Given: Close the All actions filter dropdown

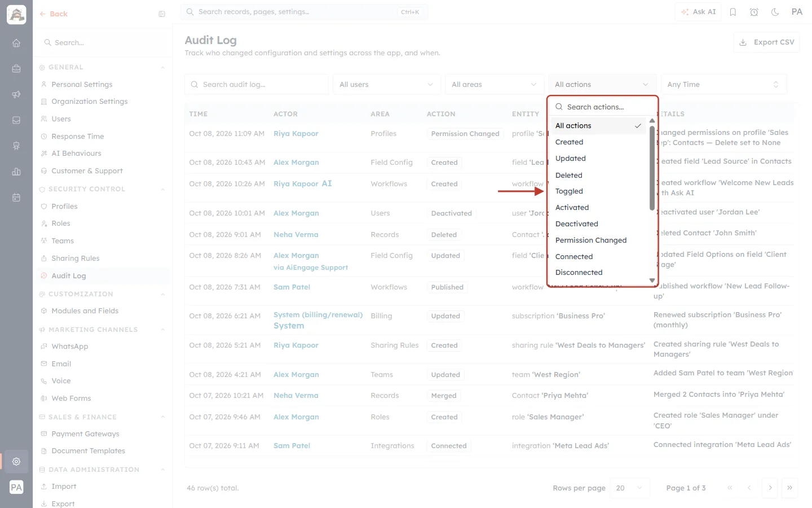Looking at the screenshot, I should click(602, 85).
